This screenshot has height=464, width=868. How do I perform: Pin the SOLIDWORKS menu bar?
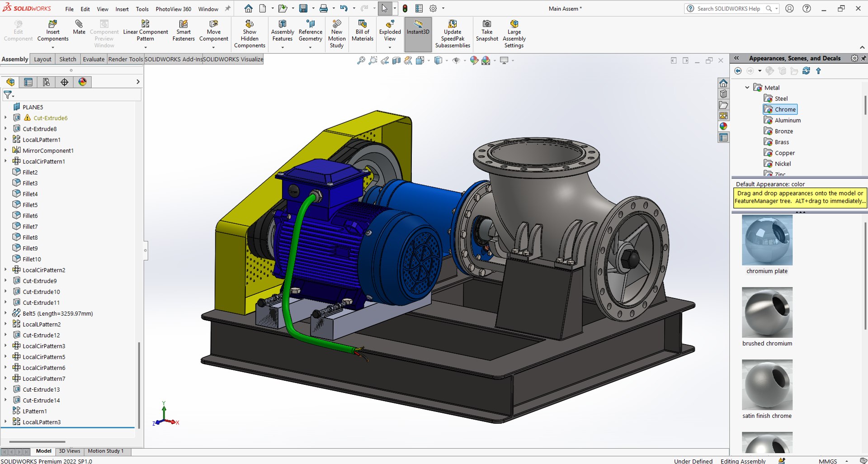pos(228,9)
